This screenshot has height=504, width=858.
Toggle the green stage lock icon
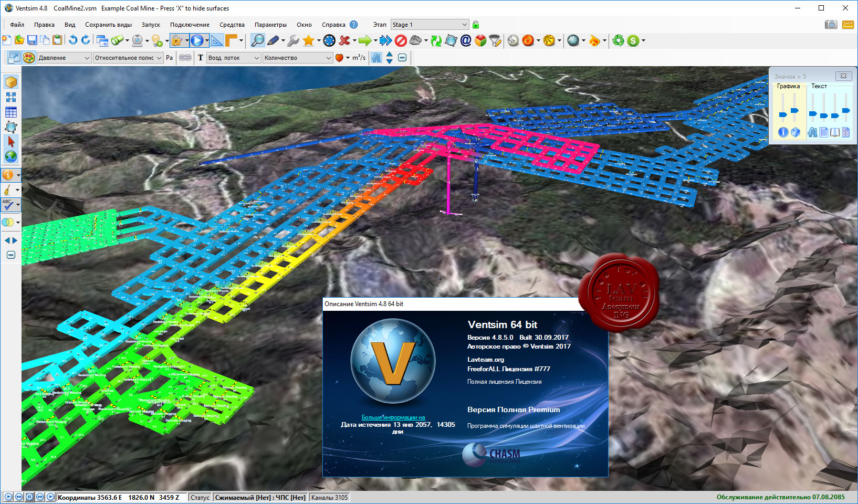[476, 25]
